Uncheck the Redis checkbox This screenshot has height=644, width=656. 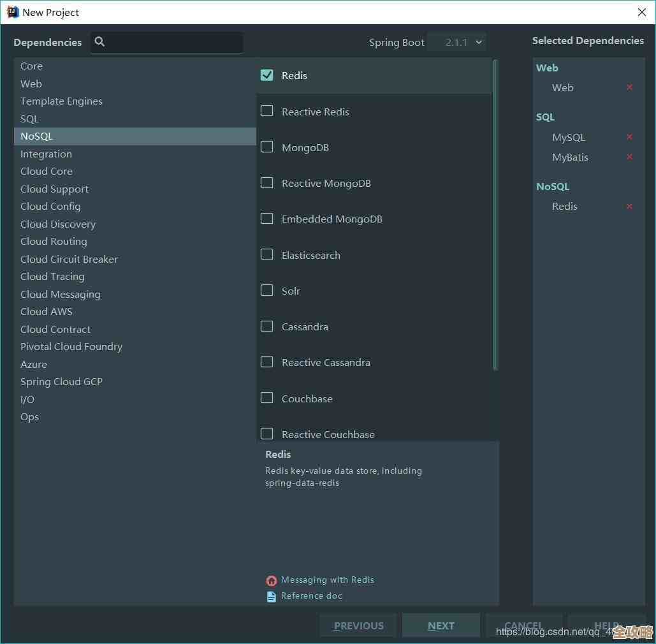pyautogui.click(x=267, y=75)
